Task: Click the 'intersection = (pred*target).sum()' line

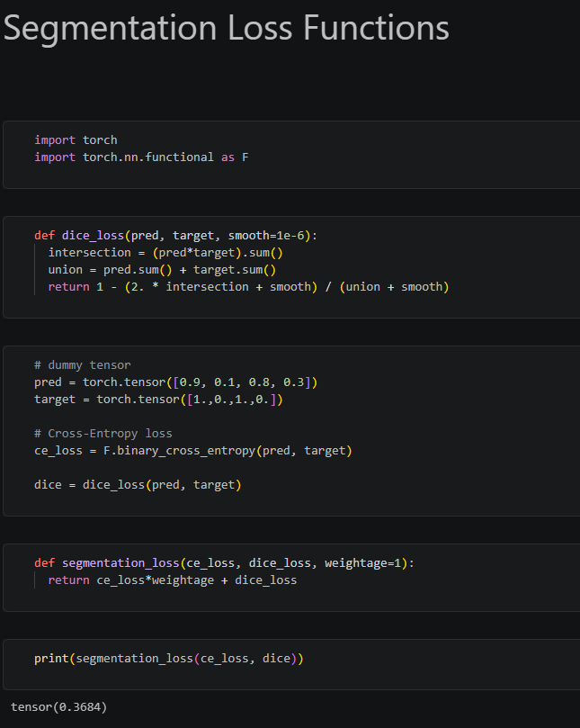Action: [165, 253]
